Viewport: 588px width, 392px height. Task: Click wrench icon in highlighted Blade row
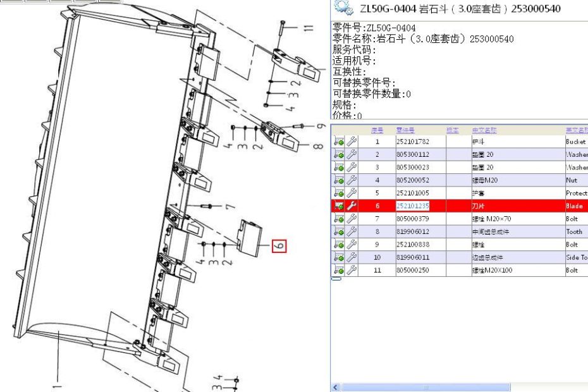[x=352, y=206]
